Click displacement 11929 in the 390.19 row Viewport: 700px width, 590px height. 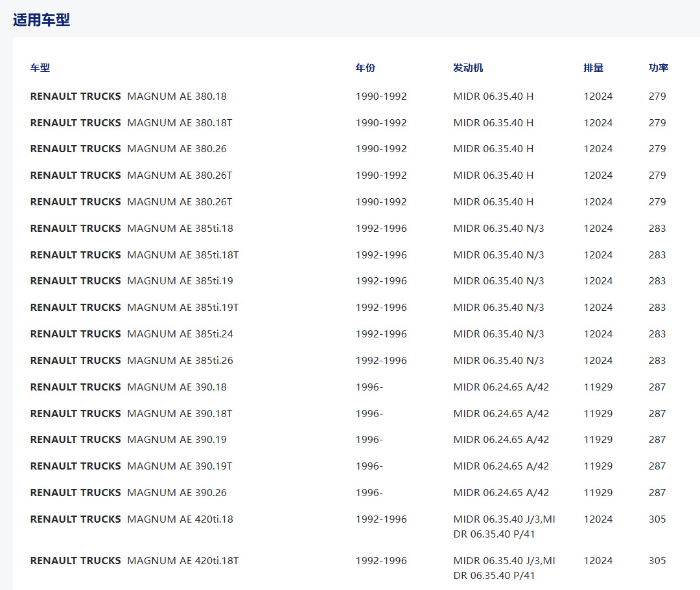(598, 439)
